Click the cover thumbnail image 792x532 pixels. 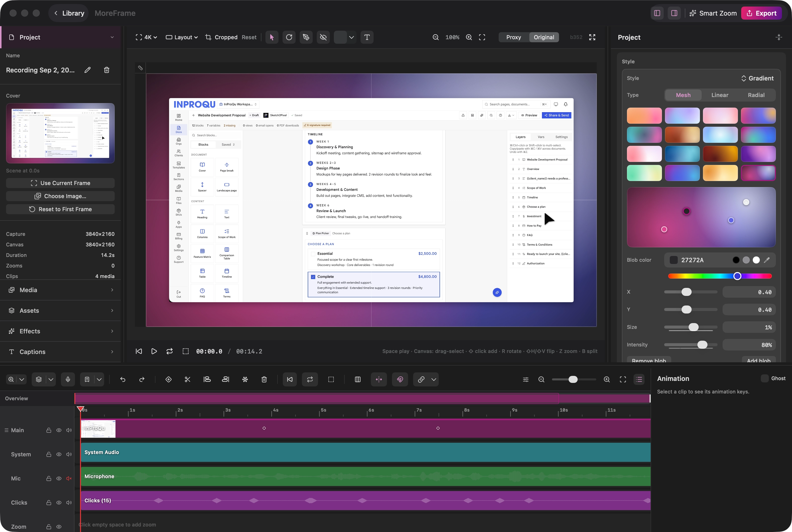click(60, 133)
